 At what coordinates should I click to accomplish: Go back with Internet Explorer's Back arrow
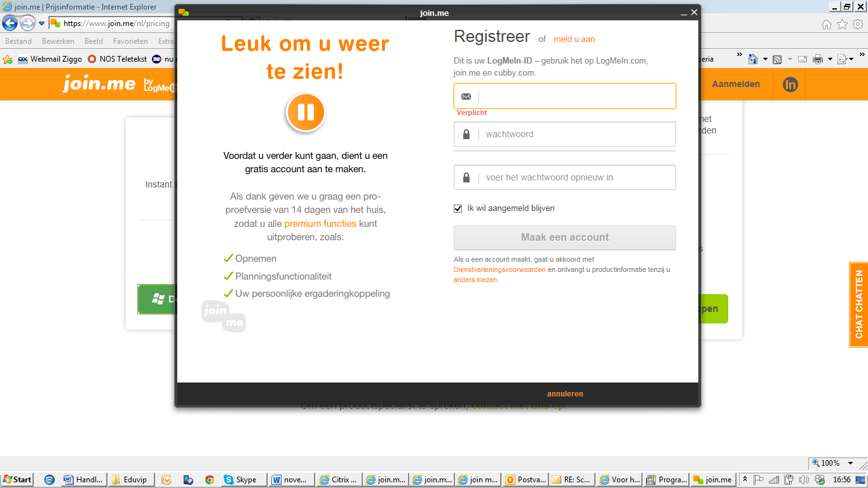[x=10, y=24]
